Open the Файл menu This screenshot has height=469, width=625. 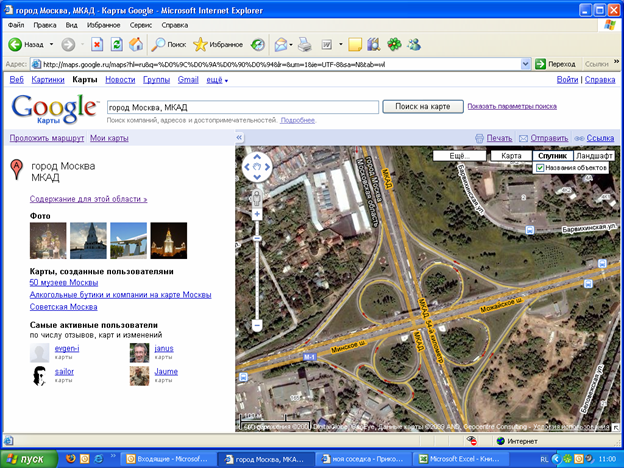tap(16, 25)
